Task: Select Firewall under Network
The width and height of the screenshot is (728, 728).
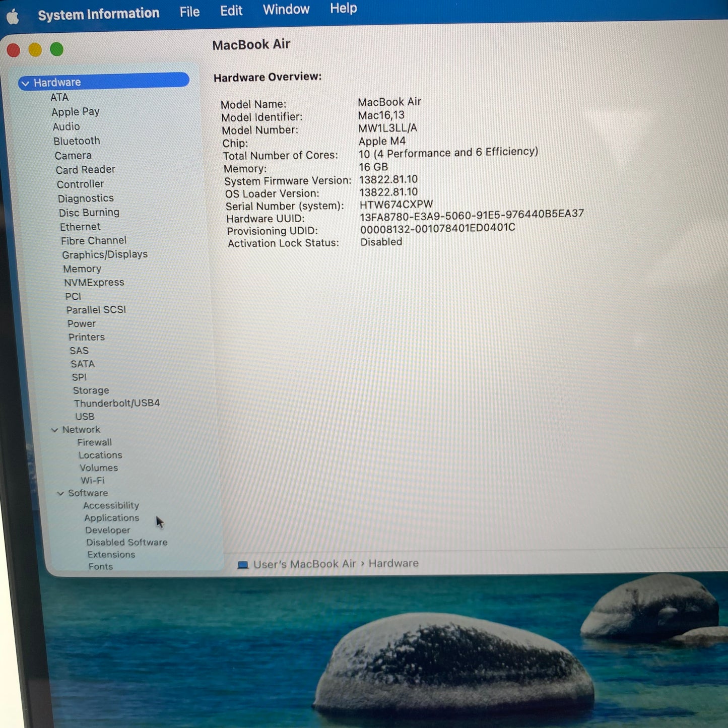Action: tap(95, 442)
